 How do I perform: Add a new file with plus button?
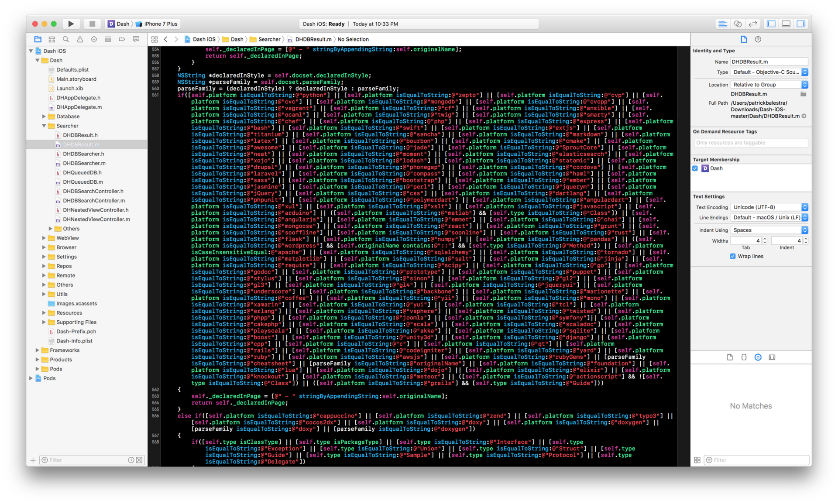(x=33, y=460)
